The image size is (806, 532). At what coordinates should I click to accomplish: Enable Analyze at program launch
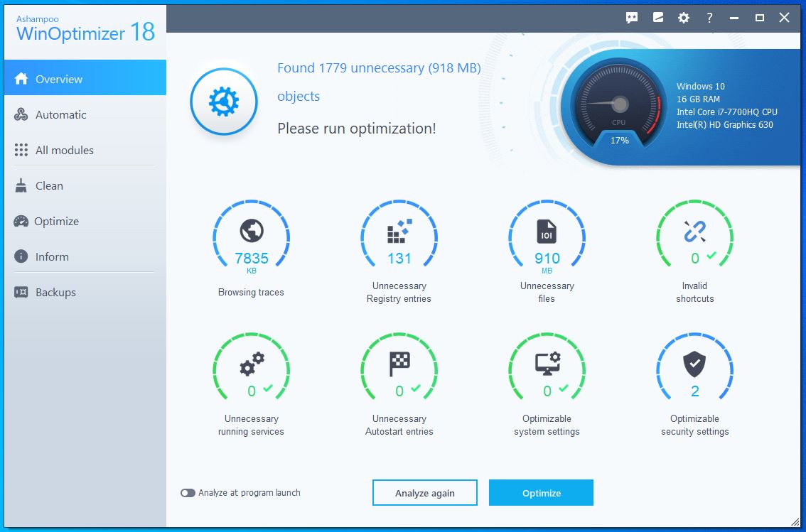click(x=187, y=492)
